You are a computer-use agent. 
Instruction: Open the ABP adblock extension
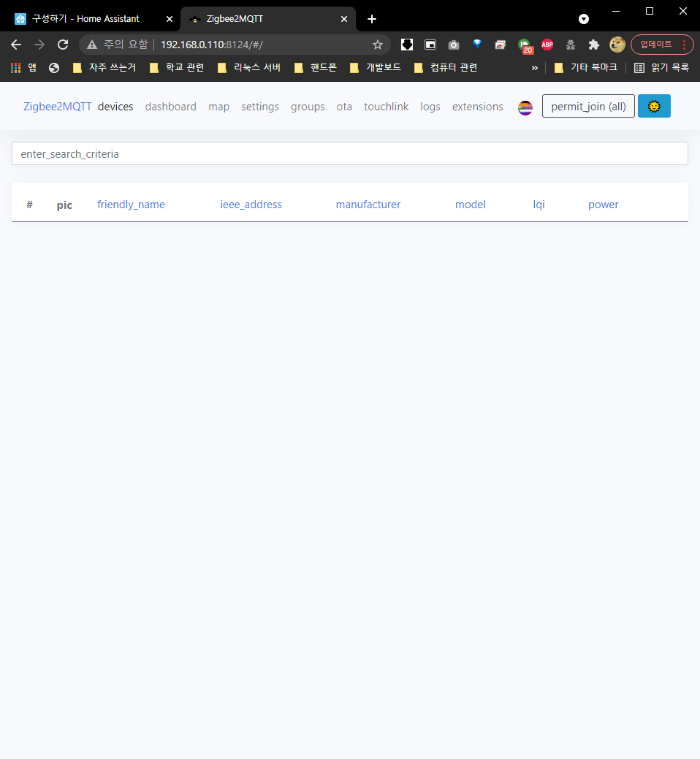[x=547, y=45]
